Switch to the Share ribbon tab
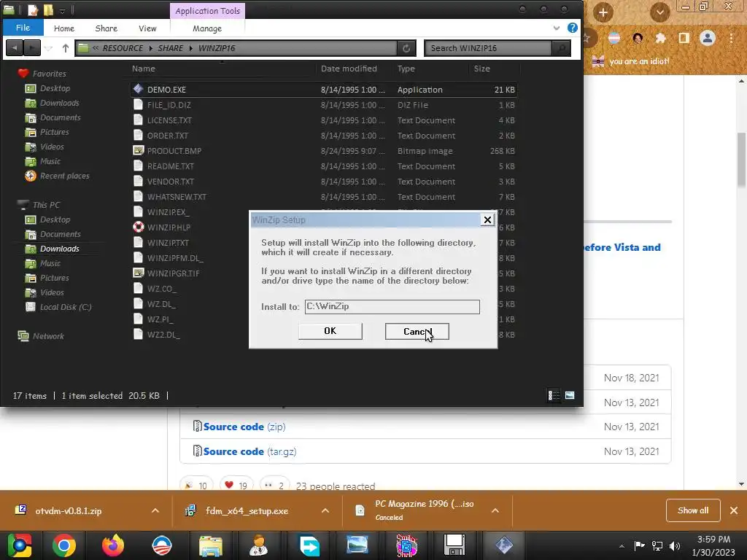 click(x=107, y=28)
